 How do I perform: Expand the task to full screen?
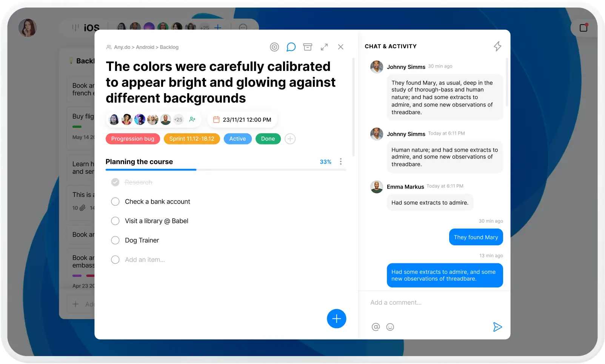pos(324,47)
